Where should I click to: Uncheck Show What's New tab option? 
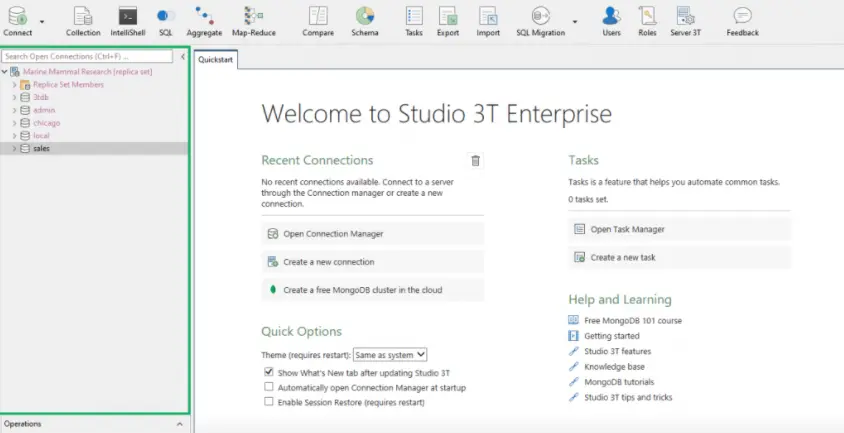269,372
